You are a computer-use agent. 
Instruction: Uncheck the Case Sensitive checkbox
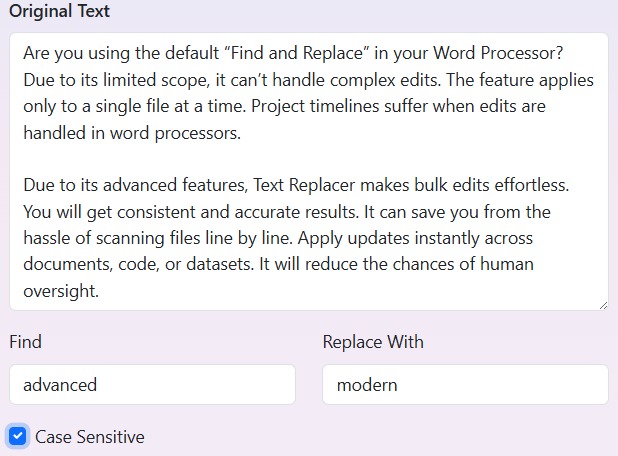click(17, 436)
